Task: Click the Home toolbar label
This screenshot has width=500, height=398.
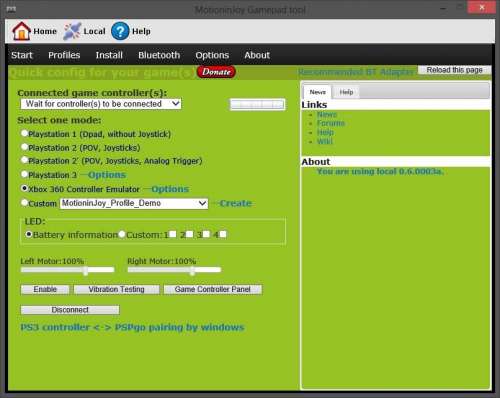Action: pos(45,31)
